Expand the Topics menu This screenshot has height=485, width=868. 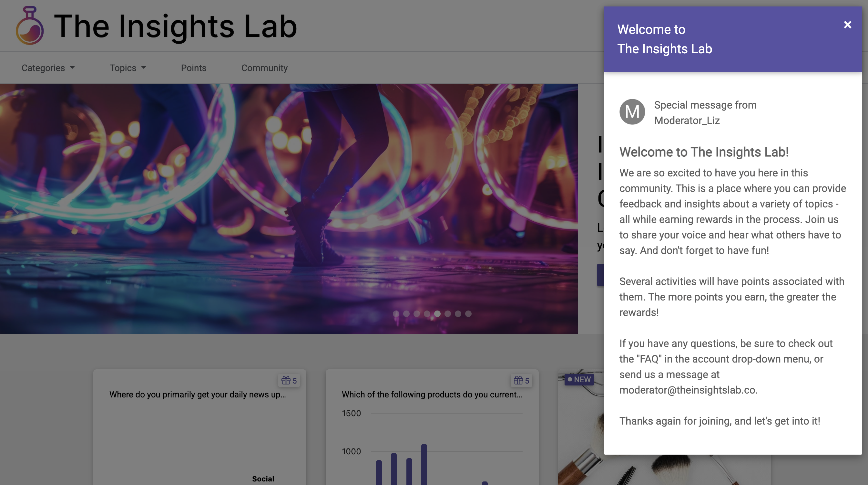pyautogui.click(x=128, y=68)
